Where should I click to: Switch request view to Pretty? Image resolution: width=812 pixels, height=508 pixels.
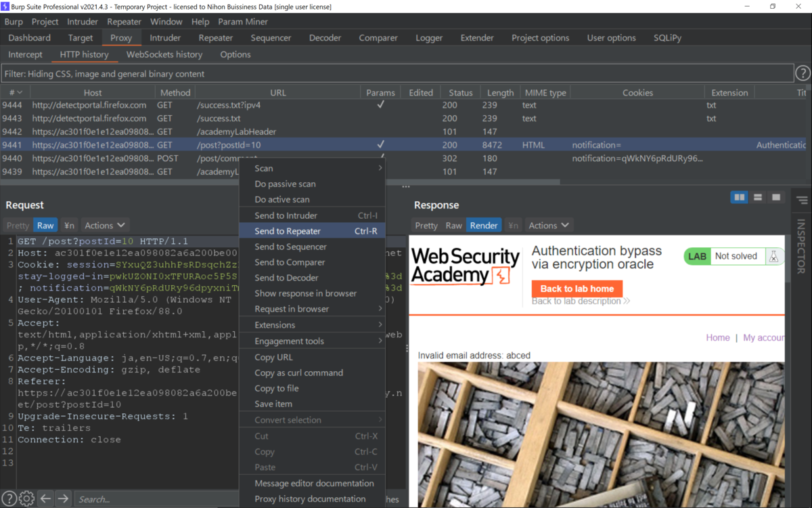click(x=18, y=226)
